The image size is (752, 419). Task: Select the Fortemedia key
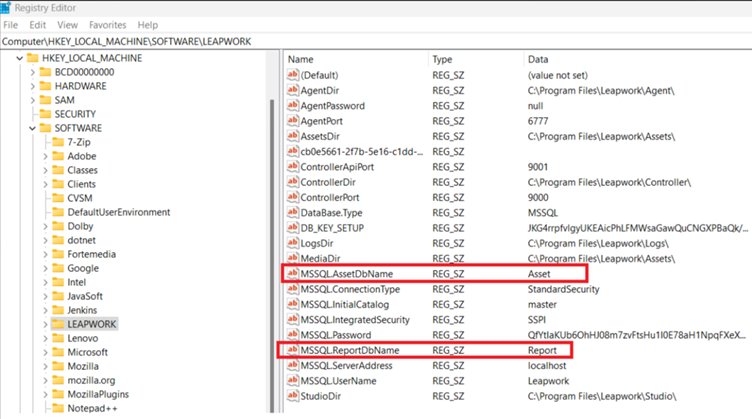(91, 254)
